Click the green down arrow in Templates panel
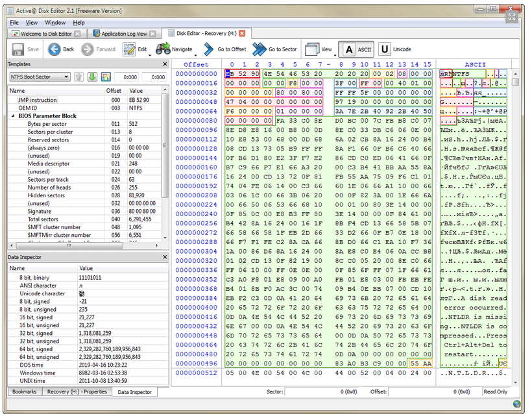The height and width of the screenshot is (418, 532). (x=92, y=77)
